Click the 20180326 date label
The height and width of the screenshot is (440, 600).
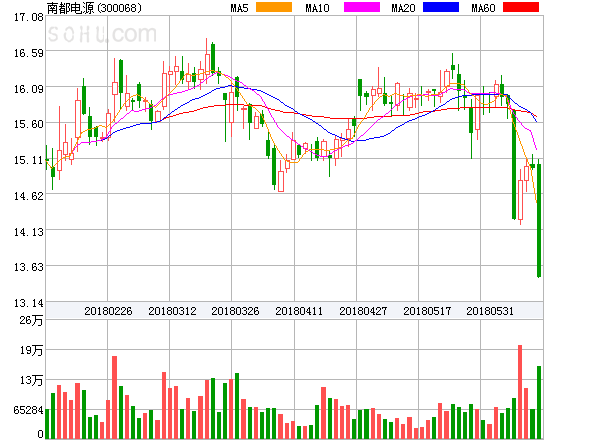[235, 311]
